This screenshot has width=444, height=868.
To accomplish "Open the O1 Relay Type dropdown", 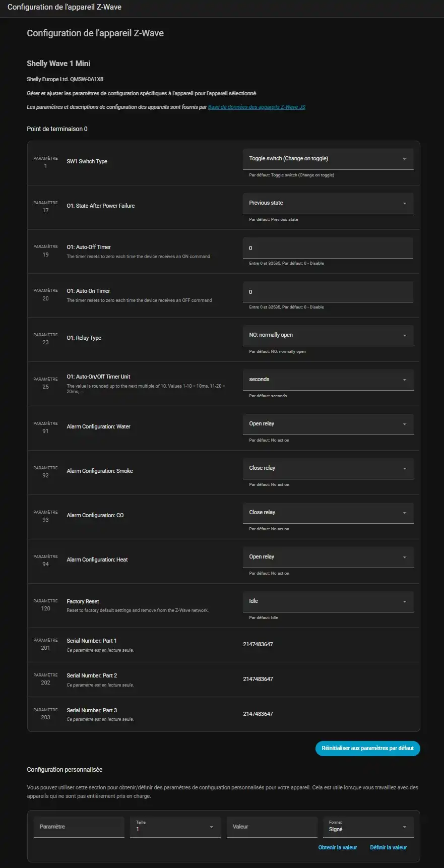I will [328, 335].
